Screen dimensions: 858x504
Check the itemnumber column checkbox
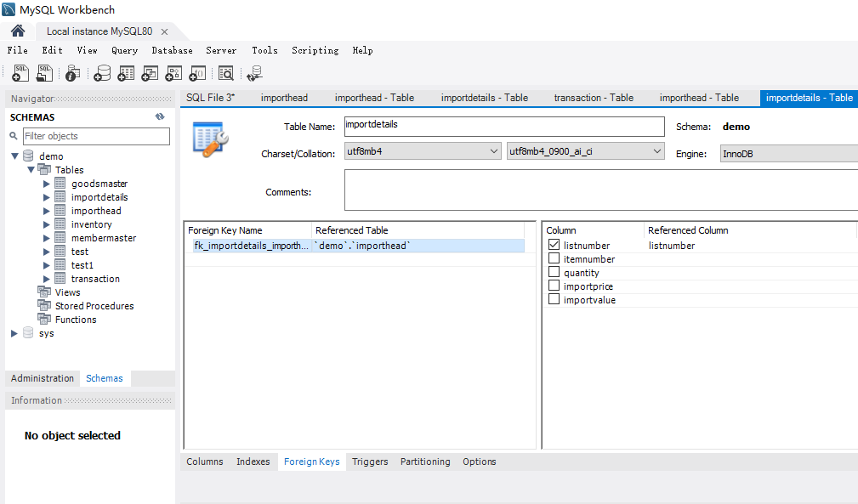point(554,259)
